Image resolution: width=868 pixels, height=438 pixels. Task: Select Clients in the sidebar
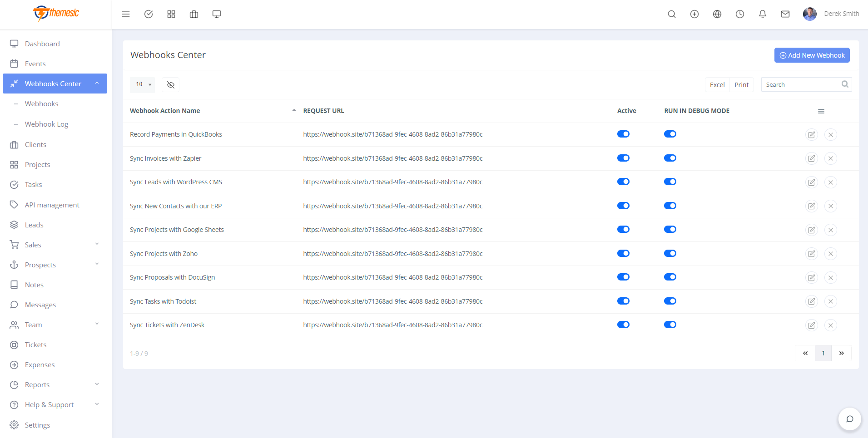35,144
